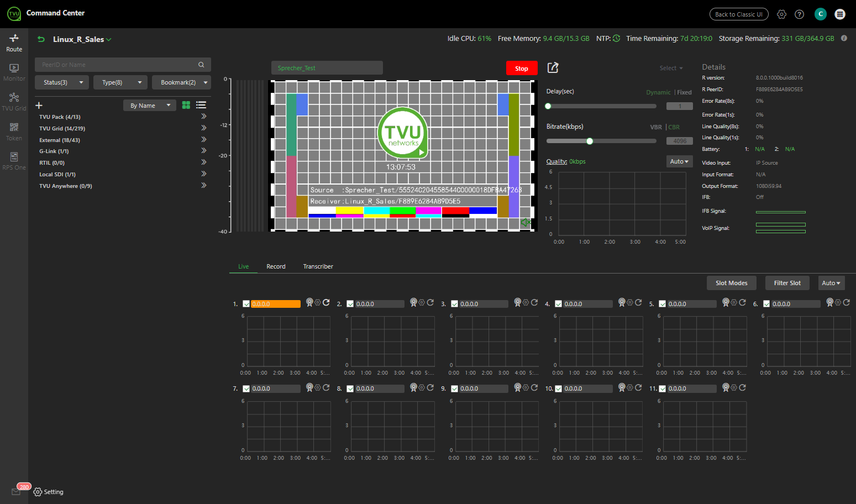Viewport: 856px width, 504px height.
Task: Click the plus icon above source list
Action: (x=39, y=105)
